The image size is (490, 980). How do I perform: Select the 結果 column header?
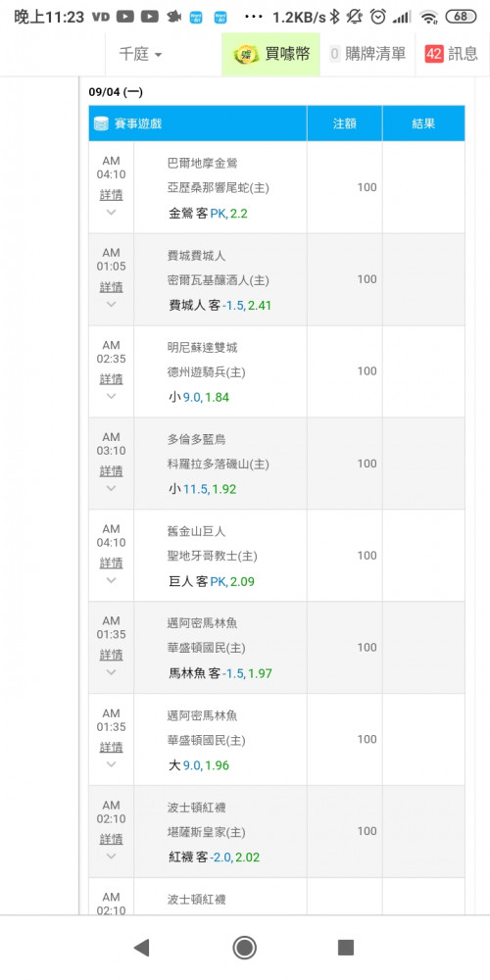point(423,123)
